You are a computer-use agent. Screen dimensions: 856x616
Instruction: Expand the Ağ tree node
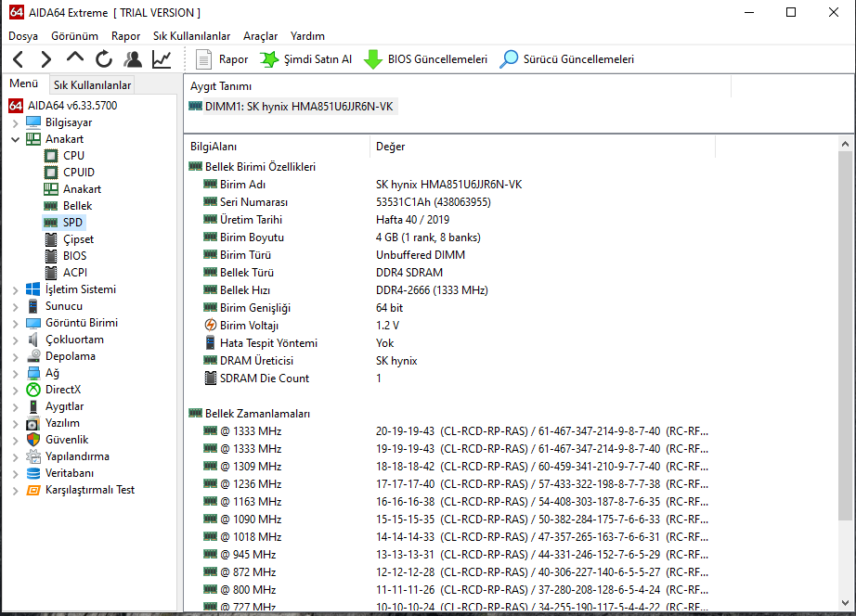point(15,374)
